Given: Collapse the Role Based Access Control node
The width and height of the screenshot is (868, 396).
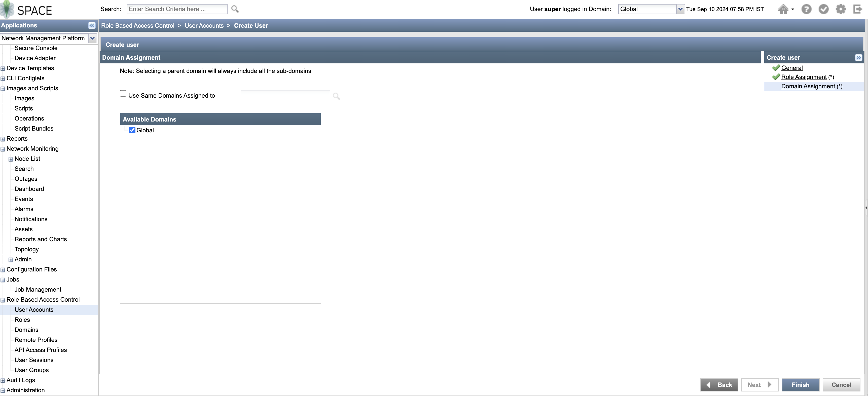Looking at the screenshot, I should [x=3, y=300].
